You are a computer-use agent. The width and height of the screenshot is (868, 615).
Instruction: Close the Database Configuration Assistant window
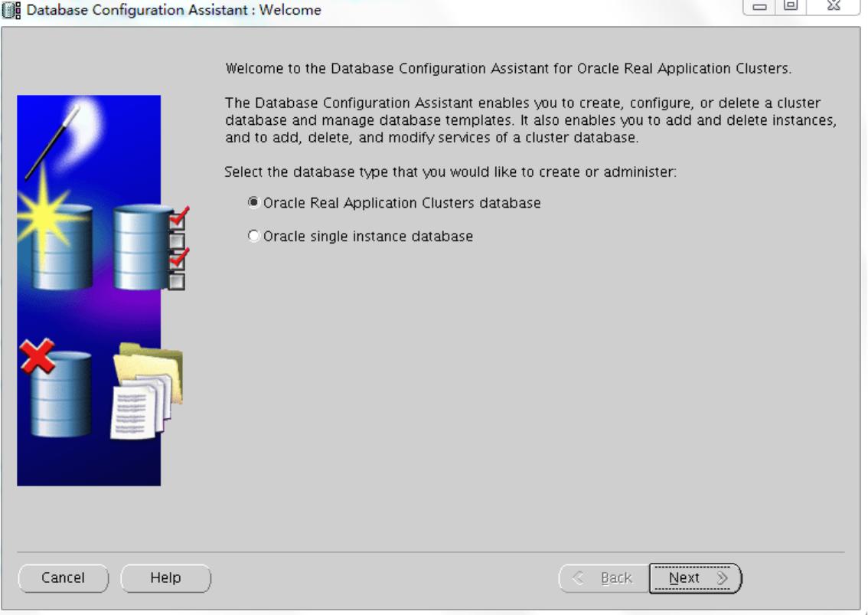pyautogui.click(x=834, y=7)
